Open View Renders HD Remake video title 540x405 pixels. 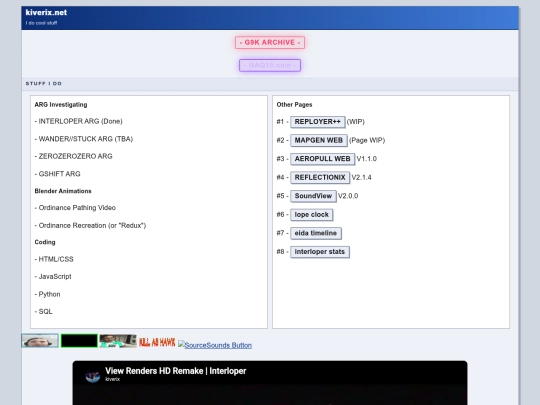click(176, 371)
